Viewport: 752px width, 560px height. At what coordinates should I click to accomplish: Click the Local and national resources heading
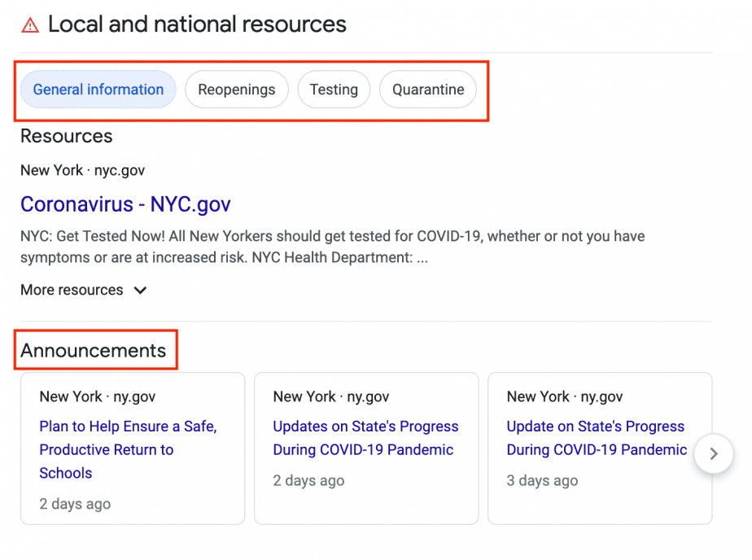tap(197, 24)
